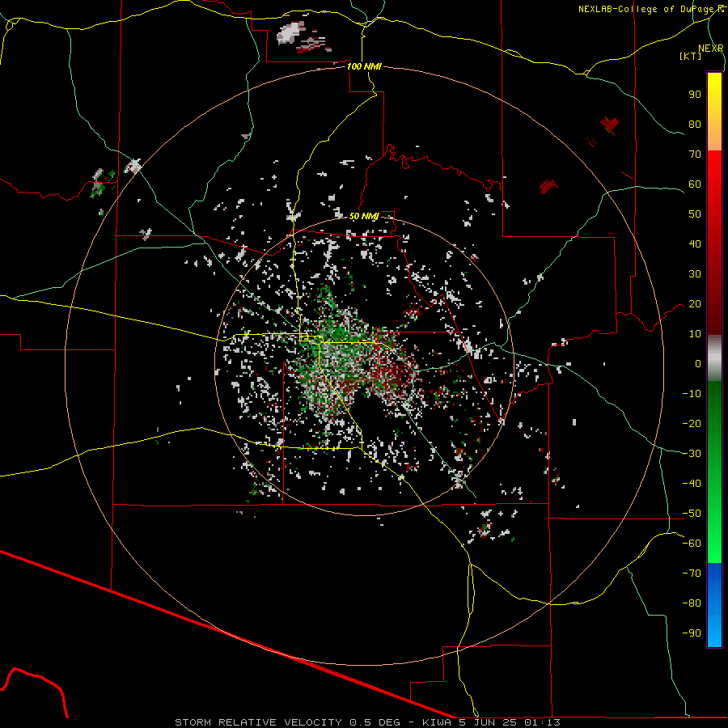Click the -50 scale value
The height and width of the screenshot is (728, 728).
[692, 514]
